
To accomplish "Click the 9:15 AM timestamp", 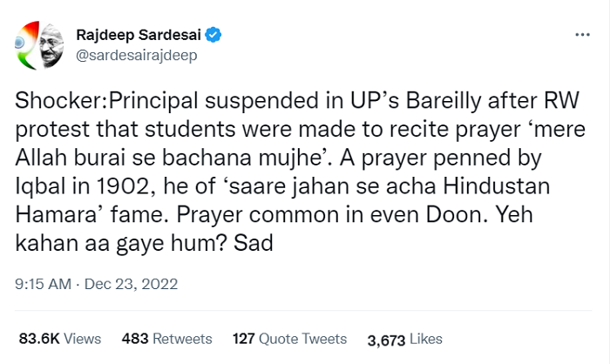I will (41, 282).
